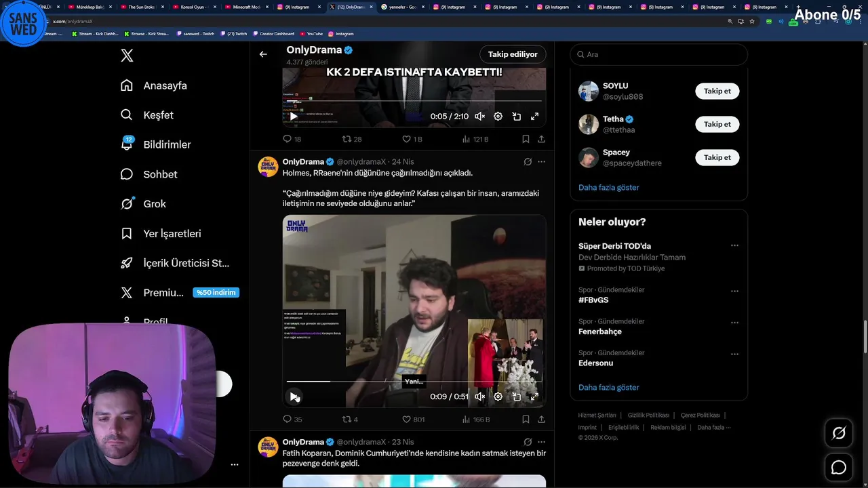This screenshot has width=868, height=488.
Task: Bookmark the KK İstinaf post
Action: tap(526, 139)
